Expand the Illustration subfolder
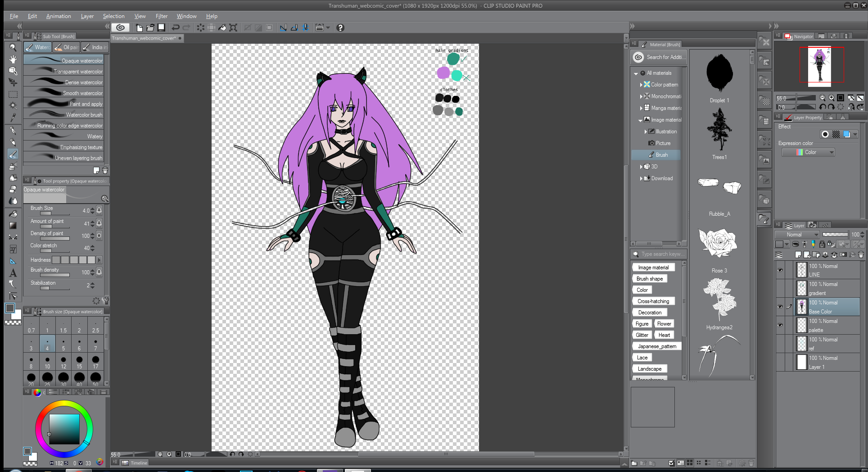This screenshot has width=868, height=472. click(x=646, y=132)
